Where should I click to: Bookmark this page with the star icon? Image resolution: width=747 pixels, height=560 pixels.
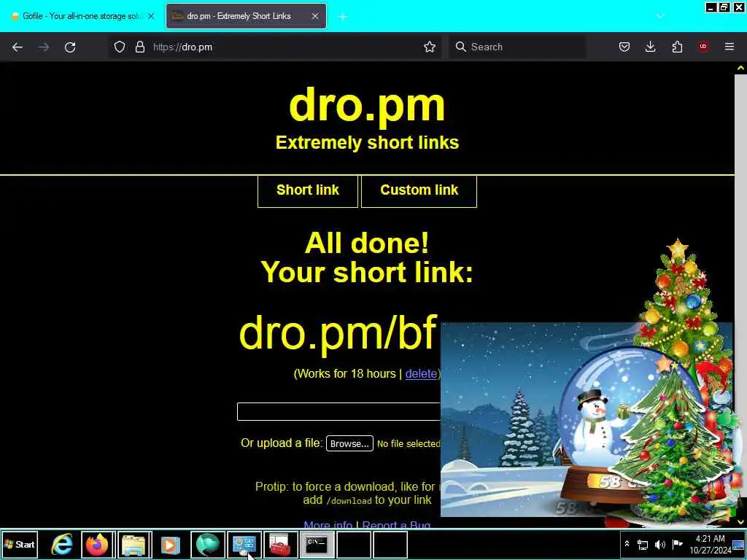pos(429,47)
